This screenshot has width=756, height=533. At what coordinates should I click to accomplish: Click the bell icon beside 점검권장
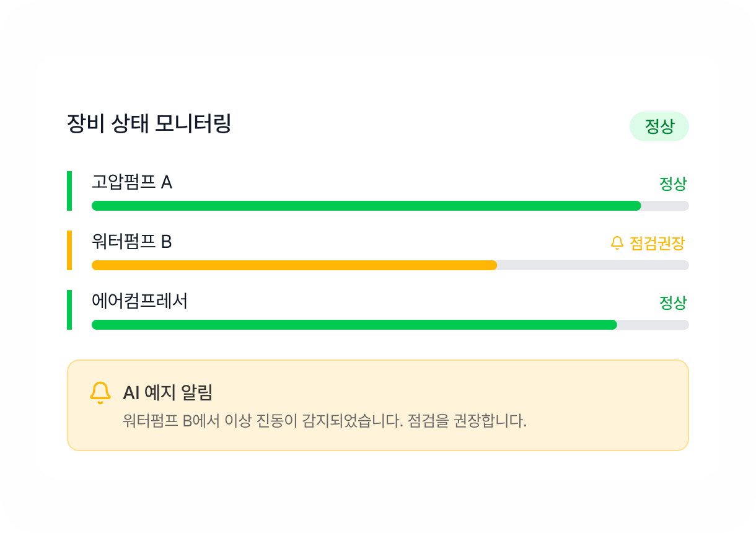[617, 243]
